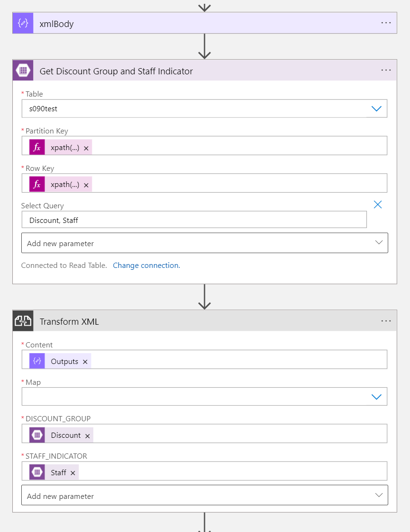Open Add new parameter in Get Discount Group
Image resolution: width=410 pixels, height=532 pixels.
coord(205,243)
